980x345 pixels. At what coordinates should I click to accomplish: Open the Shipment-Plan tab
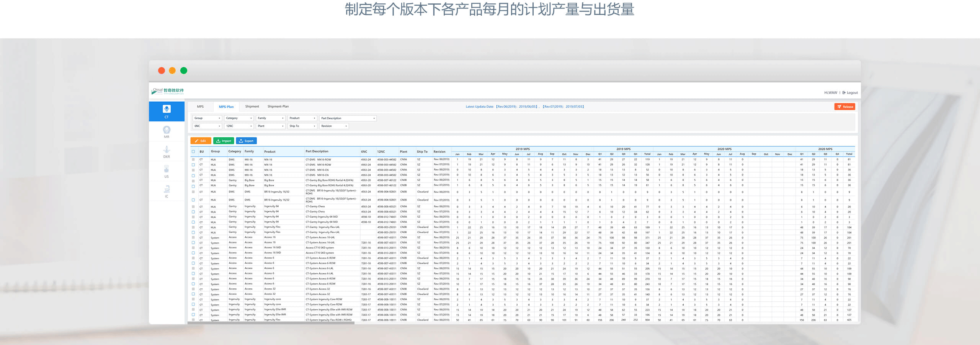278,107
